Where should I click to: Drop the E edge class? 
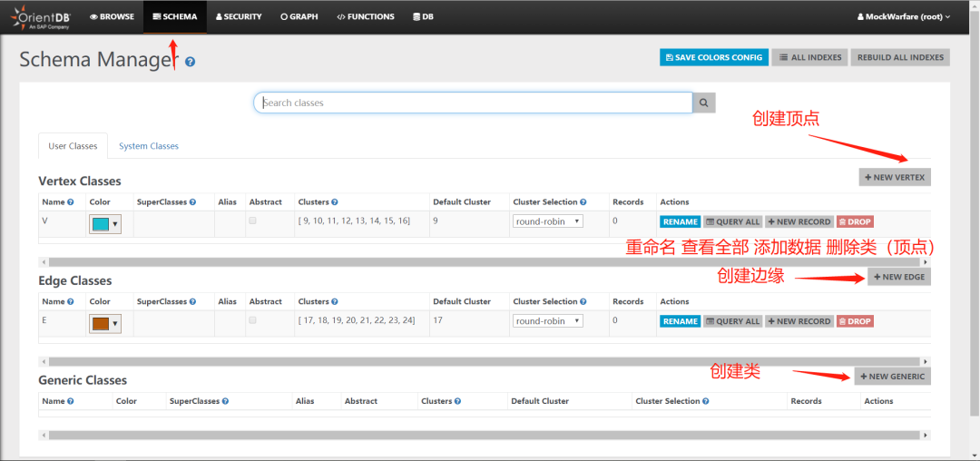(855, 321)
